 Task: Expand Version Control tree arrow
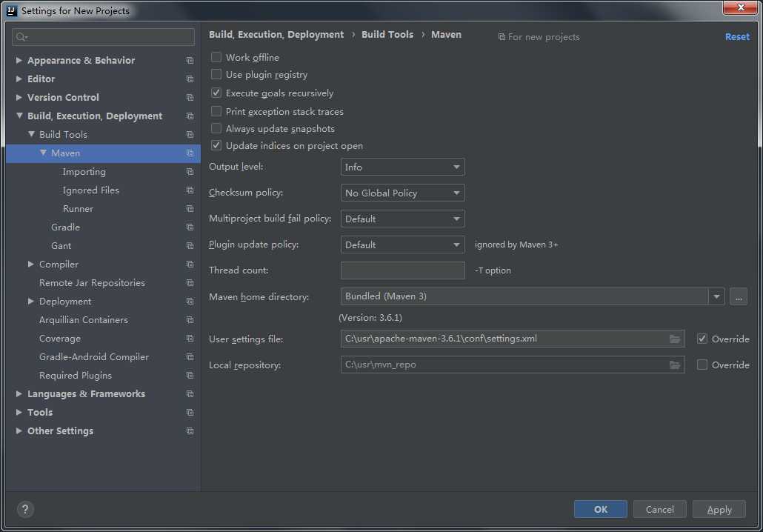(19, 97)
